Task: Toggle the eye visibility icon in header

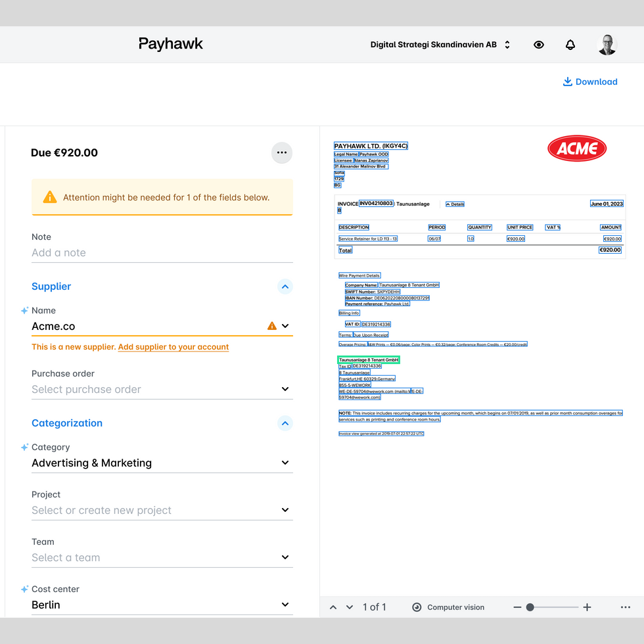Action: pyautogui.click(x=538, y=45)
